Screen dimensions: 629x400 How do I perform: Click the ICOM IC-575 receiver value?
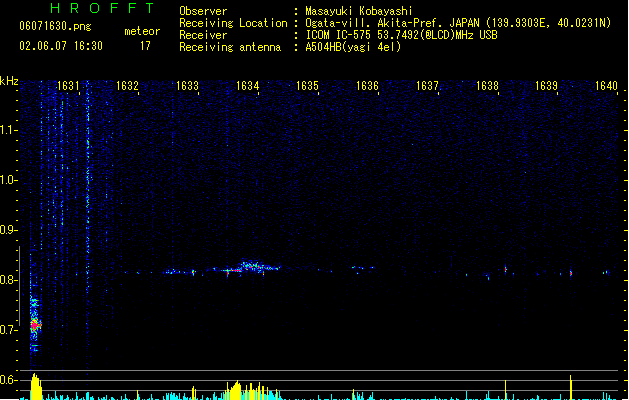402,35
